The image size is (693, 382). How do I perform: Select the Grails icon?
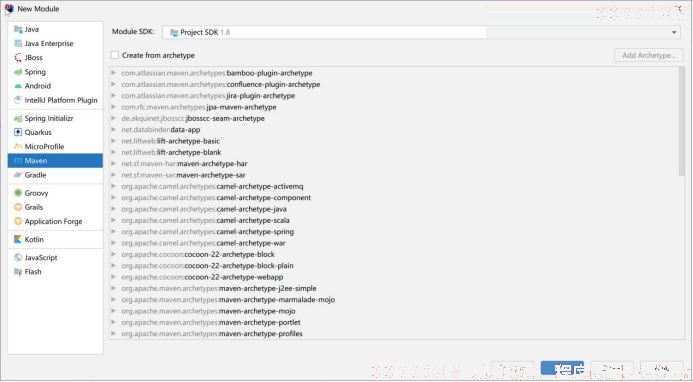18,207
